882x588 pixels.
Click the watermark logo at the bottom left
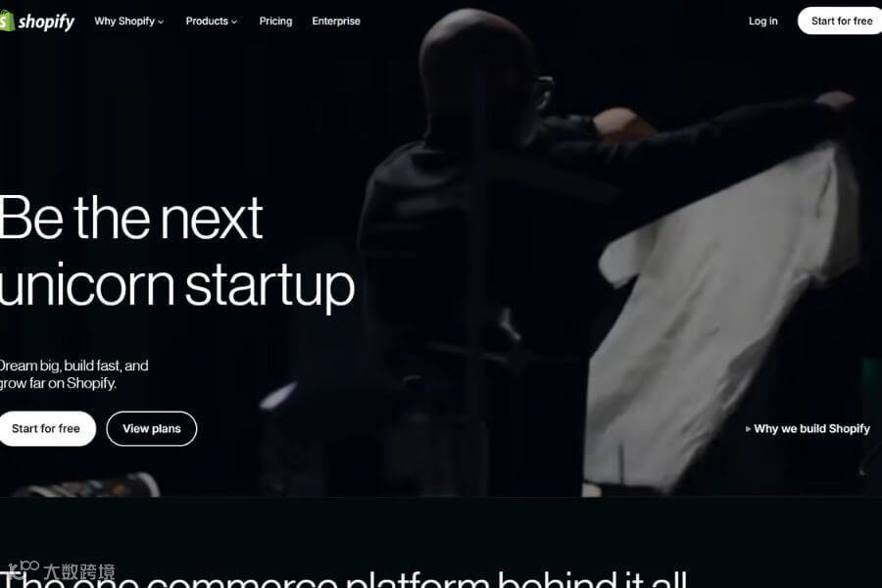coord(61,570)
